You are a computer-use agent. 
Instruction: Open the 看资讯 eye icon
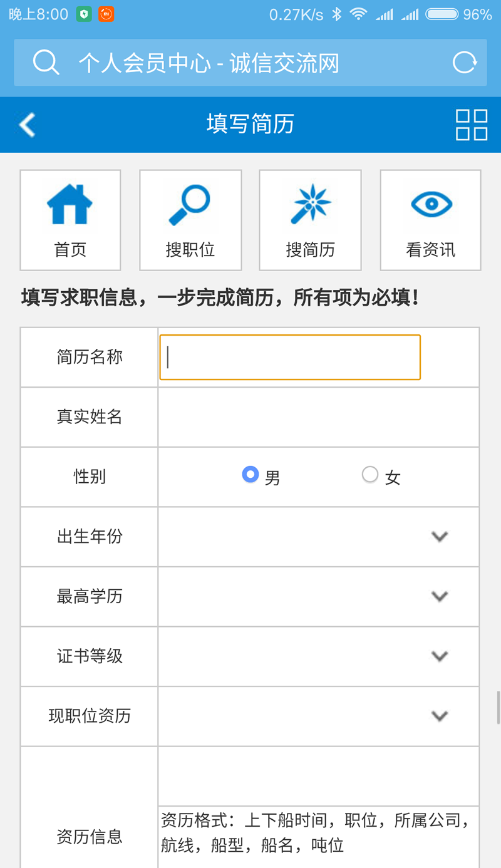coord(431,204)
